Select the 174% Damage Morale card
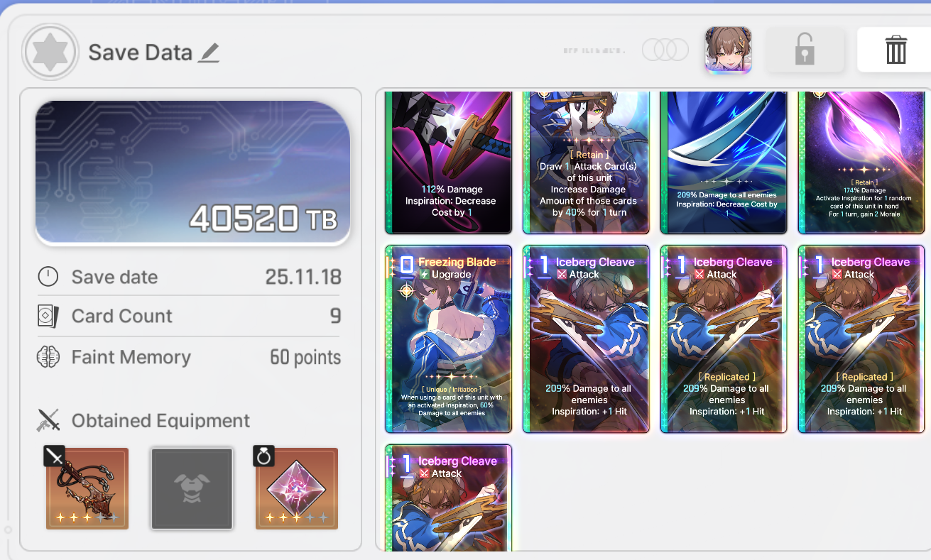 (x=861, y=162)
